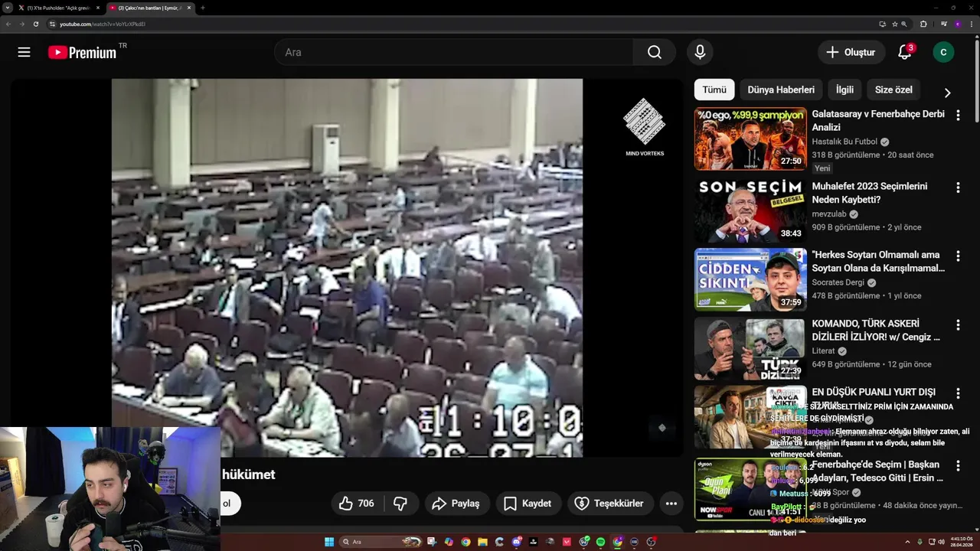Open OBS Studio from the taskbar

650,542
